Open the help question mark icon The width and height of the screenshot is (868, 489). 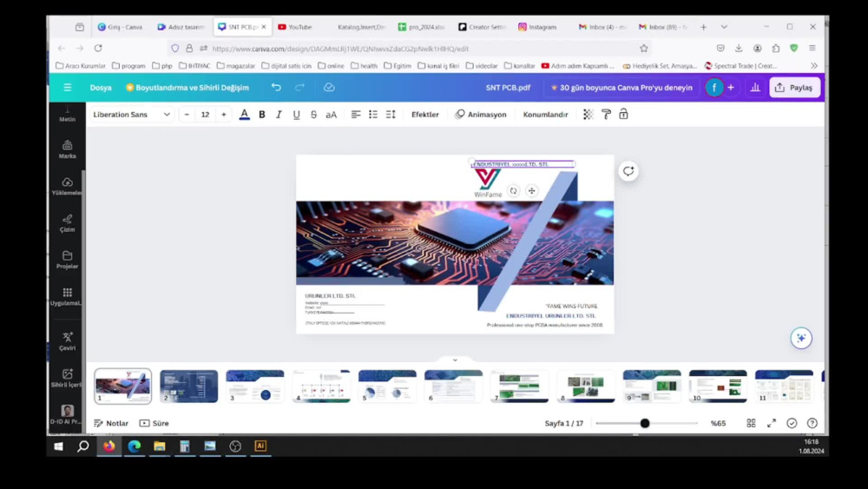coord(812,423)
